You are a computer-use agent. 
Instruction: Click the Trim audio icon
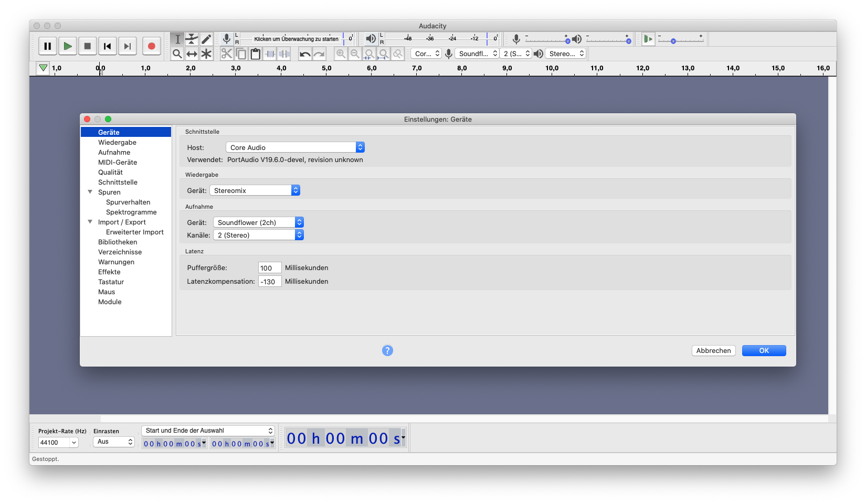coord(270,53)
